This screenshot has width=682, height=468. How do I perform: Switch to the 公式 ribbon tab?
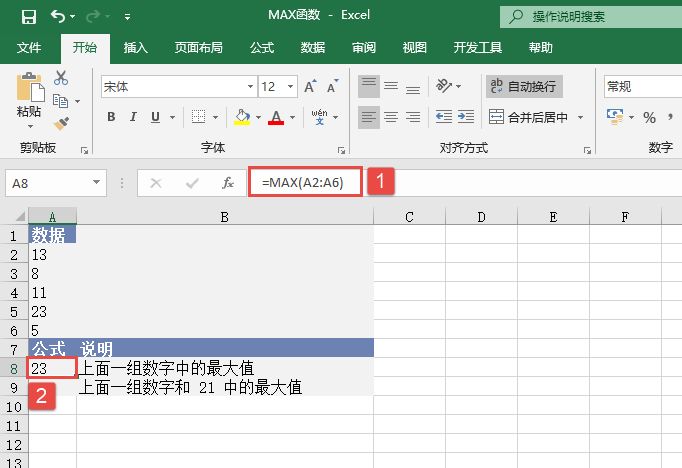262,47
